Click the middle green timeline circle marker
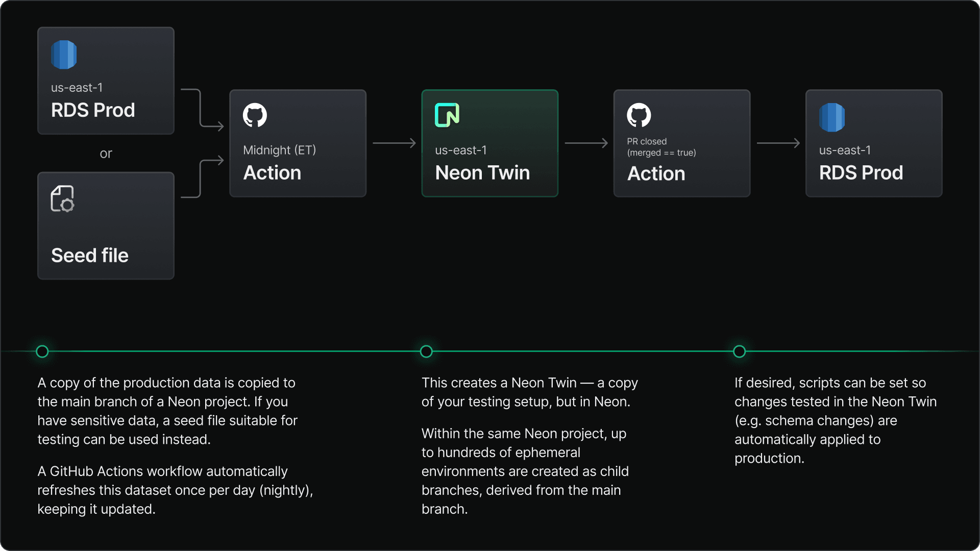The width and height of the screenshot is (980, 551). [x=426, y=352]
